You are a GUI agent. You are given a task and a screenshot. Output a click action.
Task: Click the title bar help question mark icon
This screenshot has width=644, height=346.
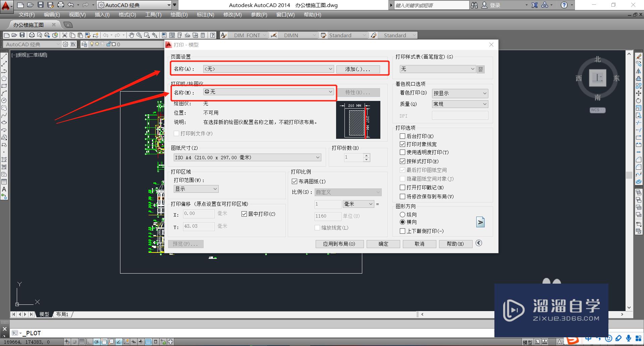(x=564, y=5)
